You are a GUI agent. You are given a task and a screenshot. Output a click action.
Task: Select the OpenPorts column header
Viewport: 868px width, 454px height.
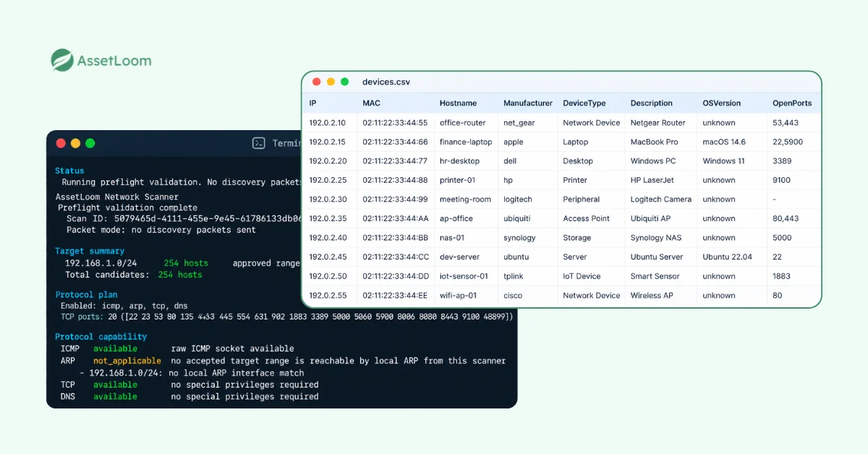coord(792,103)
